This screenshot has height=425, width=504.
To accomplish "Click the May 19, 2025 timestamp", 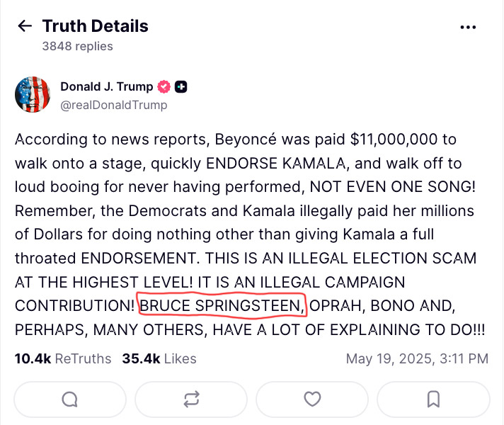I will coord(417,358).
